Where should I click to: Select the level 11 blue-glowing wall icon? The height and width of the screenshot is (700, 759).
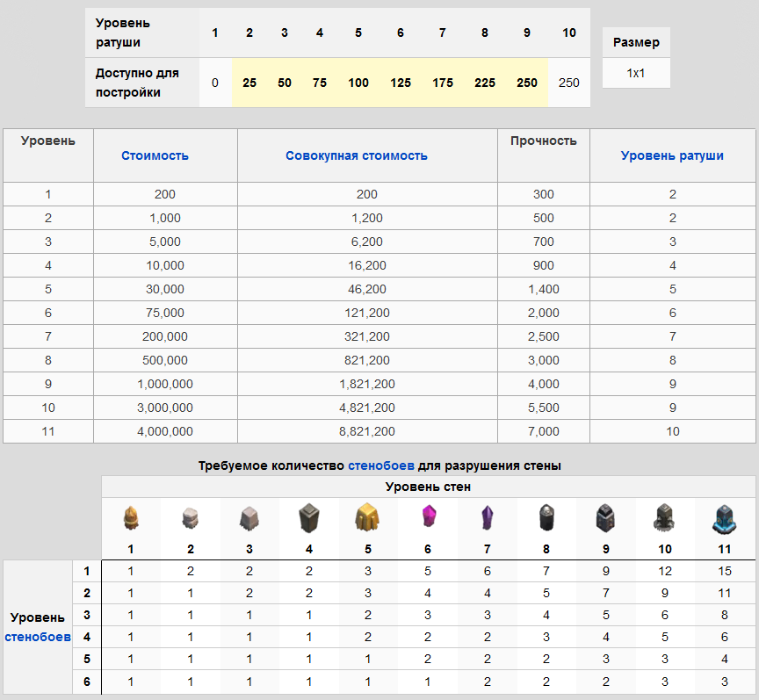724,518
